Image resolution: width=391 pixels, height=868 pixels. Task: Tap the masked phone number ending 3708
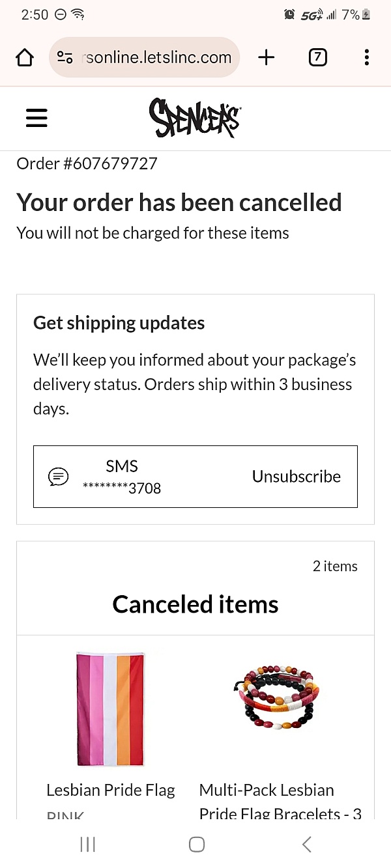tap(122, 488)
